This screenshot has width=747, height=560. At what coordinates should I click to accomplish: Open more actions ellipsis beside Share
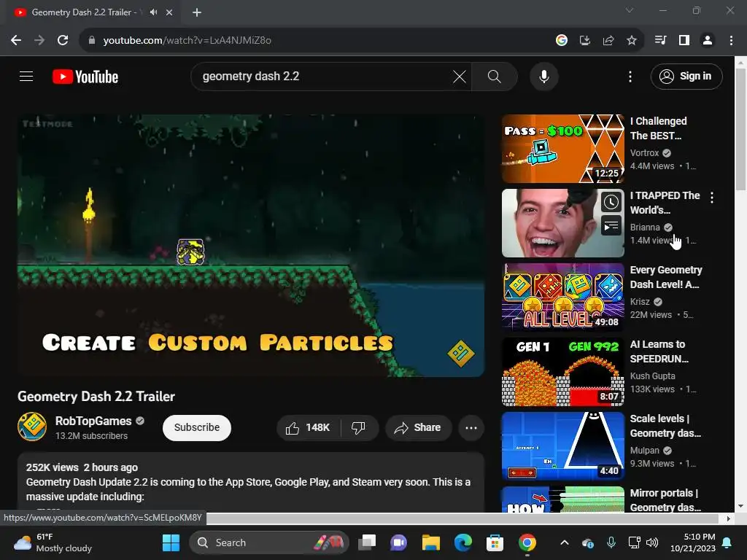pyautogui.click(x=471, y=427)
